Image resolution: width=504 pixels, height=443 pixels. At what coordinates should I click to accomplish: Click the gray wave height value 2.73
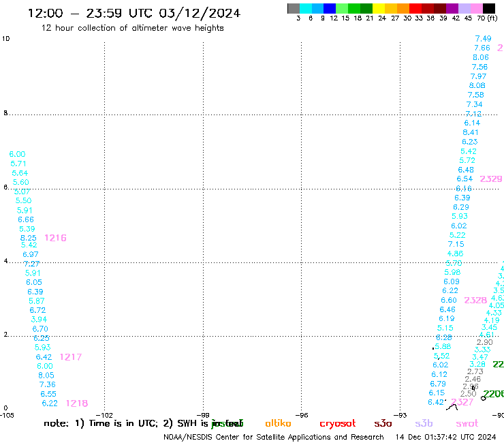[x=475, y=371]
